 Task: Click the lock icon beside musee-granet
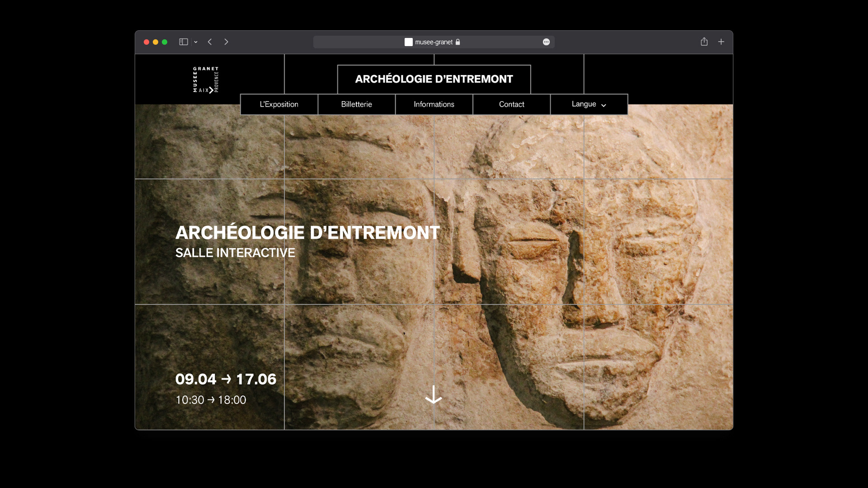458,42
